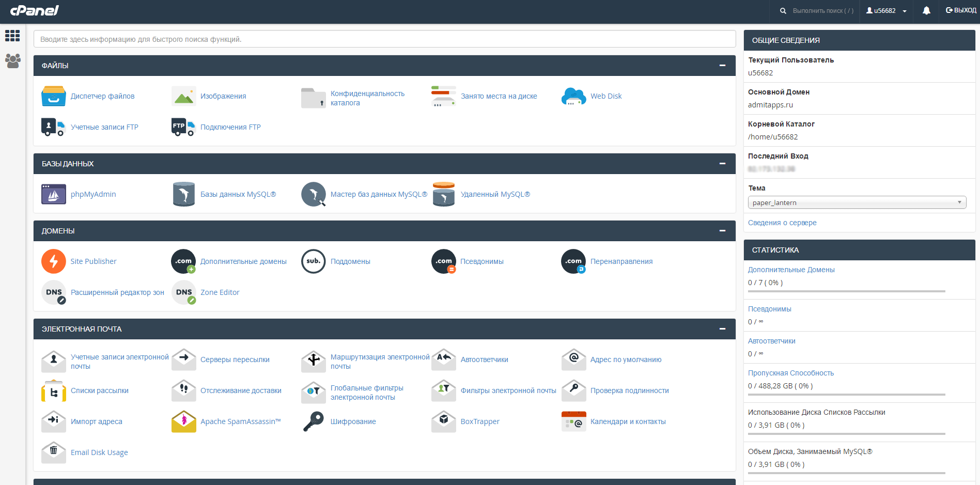Open the FTP connections icon (Подключения FTP)
Viewport: 980px width, 485px height.
pos(184,127)
